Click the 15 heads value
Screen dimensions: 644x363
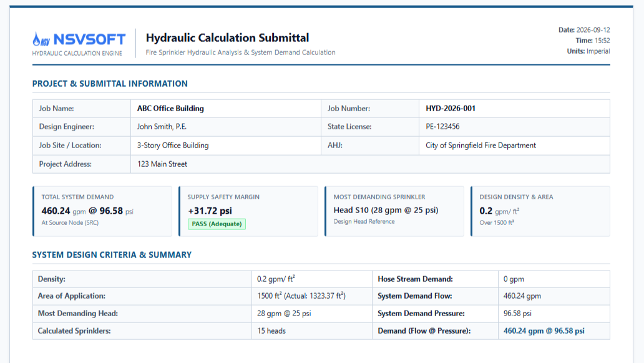point(271,331)
